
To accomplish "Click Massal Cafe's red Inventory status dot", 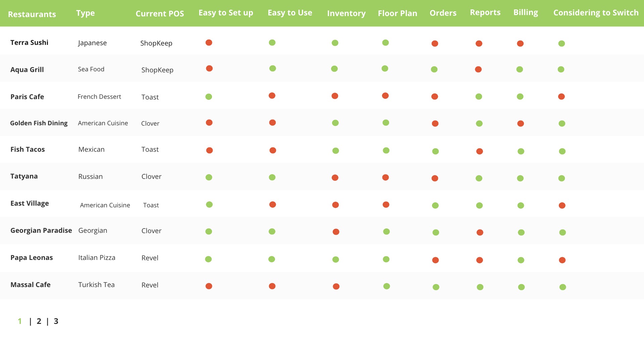I will tap(336, 286).
